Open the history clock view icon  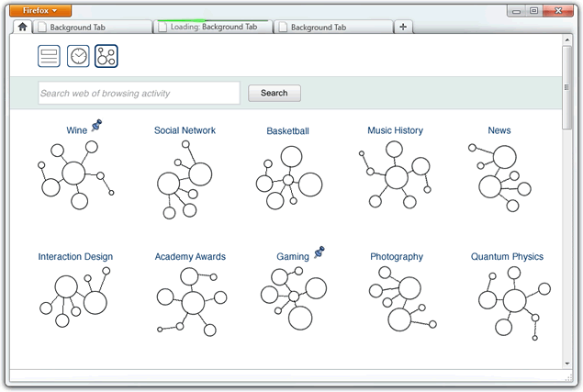(x=78, y=56)
